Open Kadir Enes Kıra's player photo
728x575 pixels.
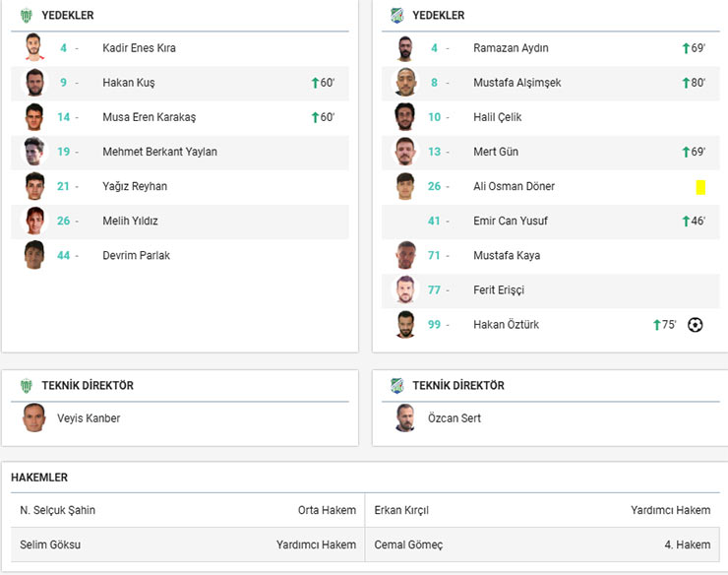(x=34, y=48)
